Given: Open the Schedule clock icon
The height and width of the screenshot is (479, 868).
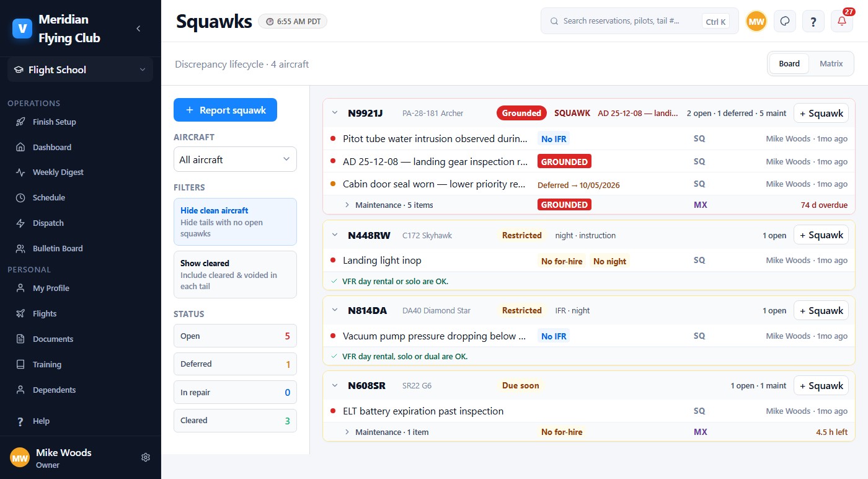Looking at the screenshot, I should click(20, 198).
